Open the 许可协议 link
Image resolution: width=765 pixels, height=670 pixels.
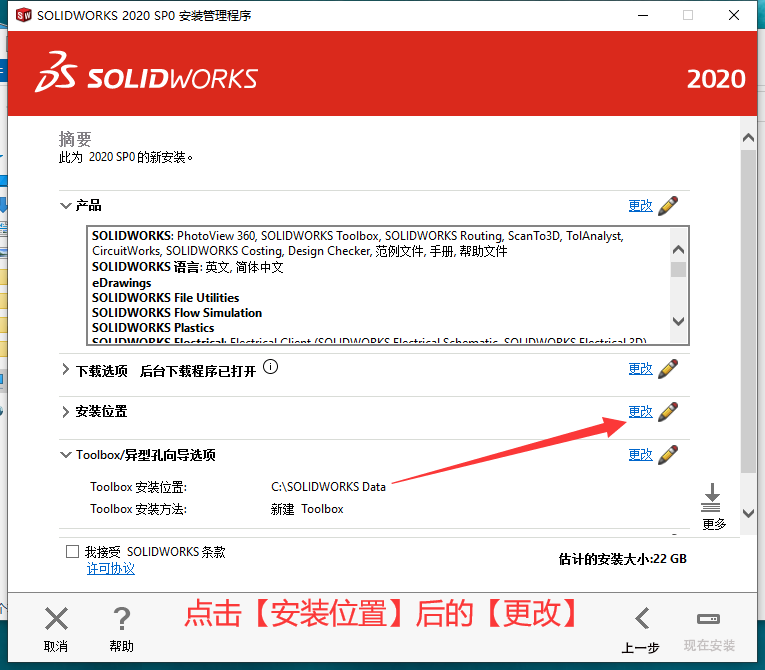coord(111,568)
